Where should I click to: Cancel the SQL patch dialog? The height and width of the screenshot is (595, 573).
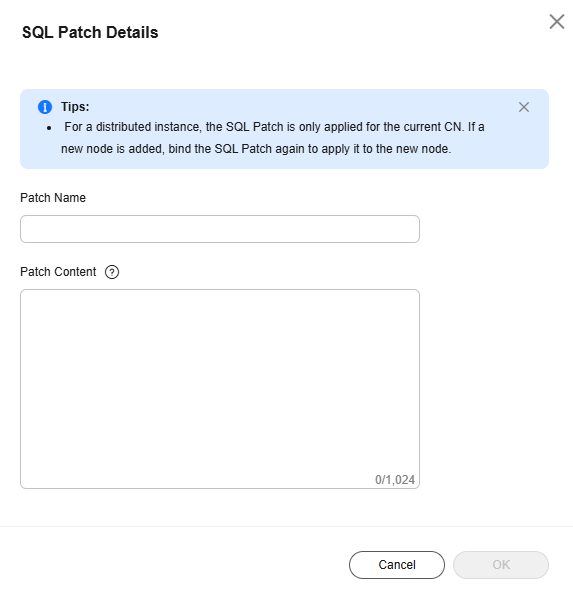tap(397, 565)
